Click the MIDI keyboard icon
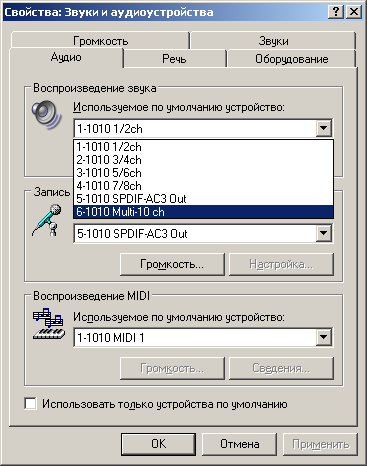Viewport: 367px width, 466px height. 48,324
